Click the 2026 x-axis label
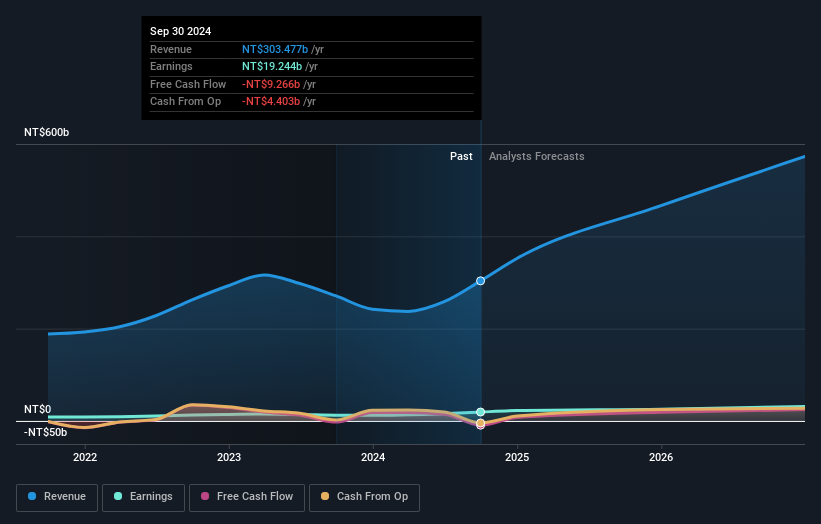The height and width of the screenshot is (524, 821). click(x=661, y=458)
